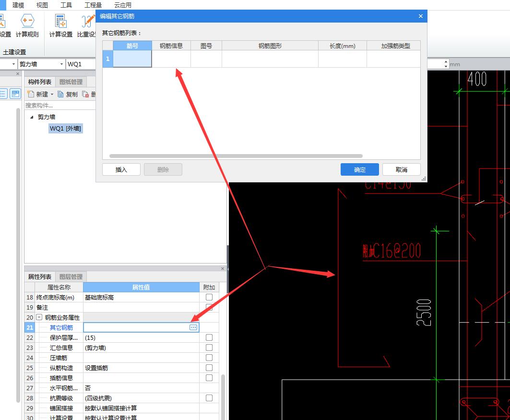Select WQ1 [外墙] in component tree

click(65, 129)
